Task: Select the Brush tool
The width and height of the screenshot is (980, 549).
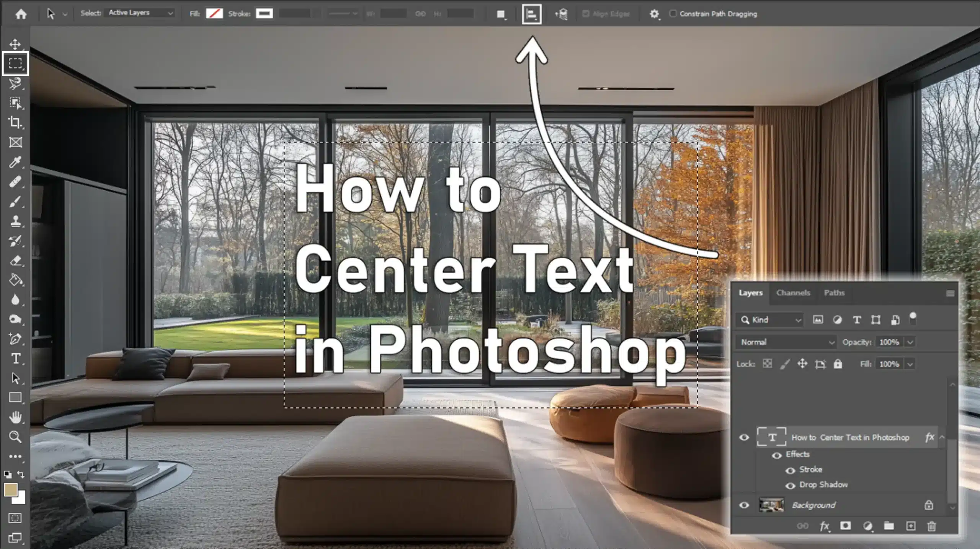Action: pyautogui.click(x=15, y=201)
